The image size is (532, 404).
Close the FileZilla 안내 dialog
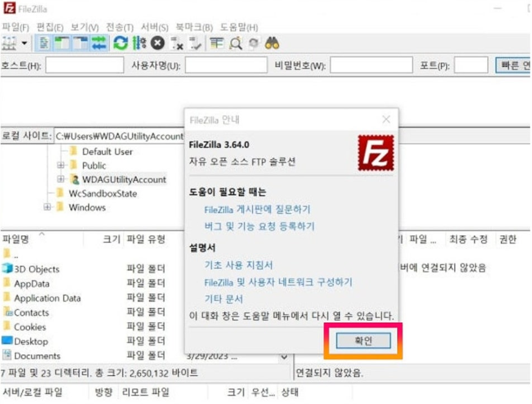386,119
